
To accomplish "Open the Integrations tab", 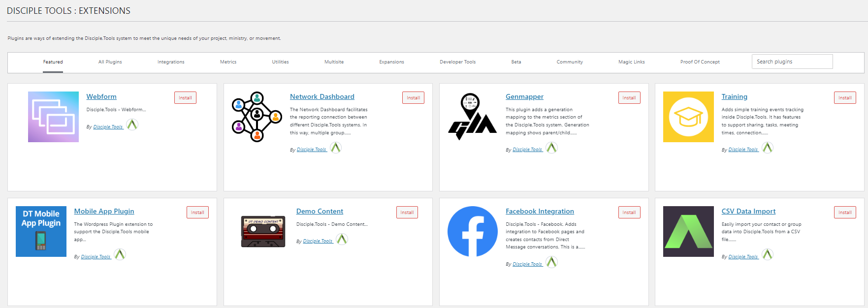I will click(171, 62).
